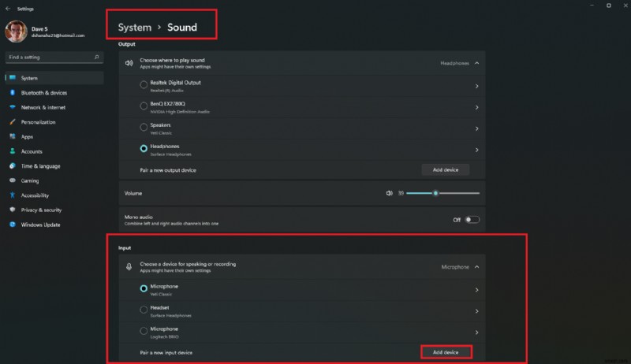Click Choose a device for speaking row
Viewport: 631px width, 364px height.
pos(302,267)
